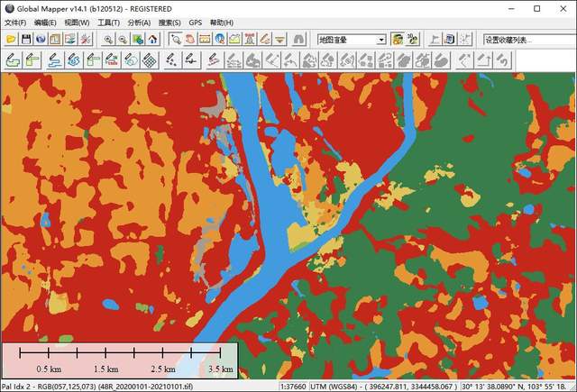Image resolution: width=577 pixels, height=392 pixels.
Task: Click the Home full-view icon
Action: pyautogui.click(x=152, y=40)
